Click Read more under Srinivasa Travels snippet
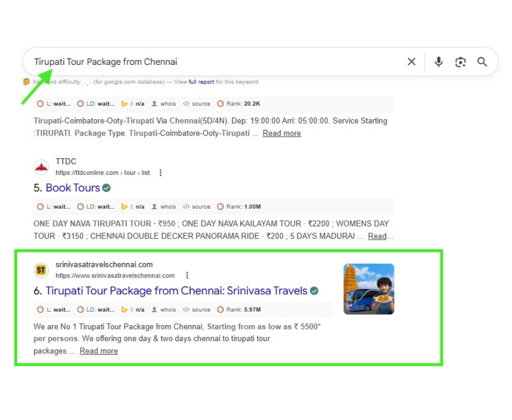 (99, 351)
